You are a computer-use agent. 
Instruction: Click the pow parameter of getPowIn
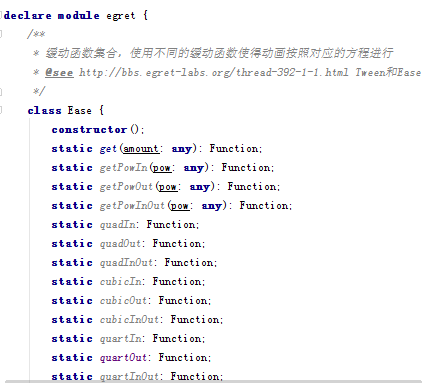(x=162, y=168)
